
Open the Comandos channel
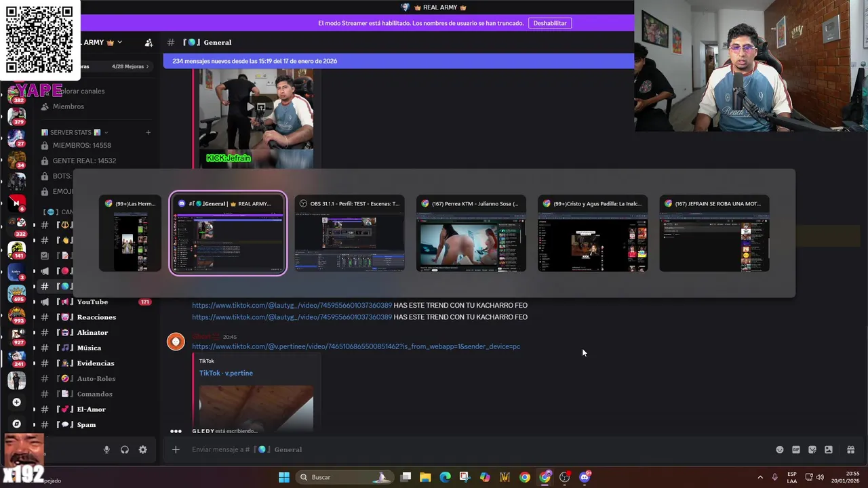tap(96, 394)
